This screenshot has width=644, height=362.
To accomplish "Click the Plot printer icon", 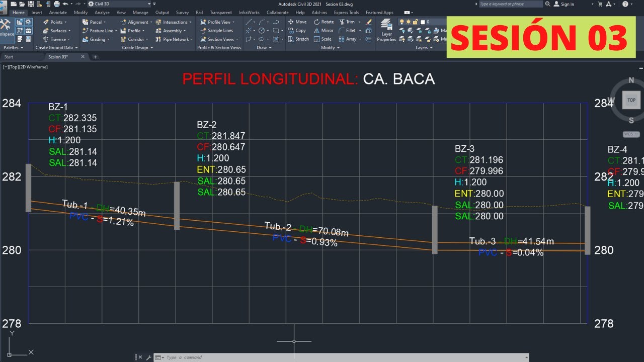I will 57,4.
